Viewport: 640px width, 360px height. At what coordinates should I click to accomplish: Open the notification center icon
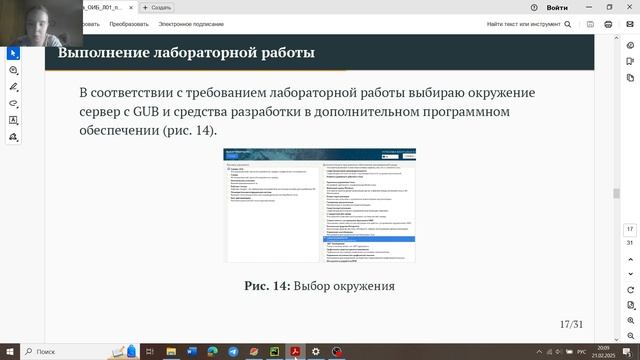(627, 351)
